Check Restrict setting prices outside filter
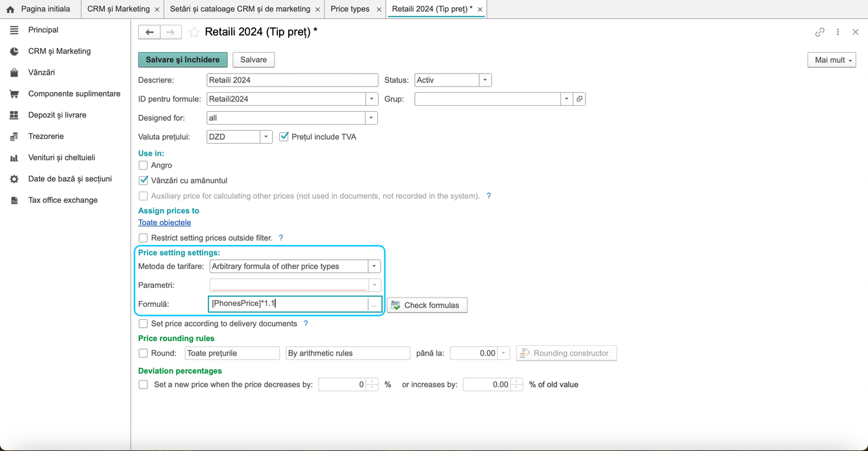 click(143, 238)
